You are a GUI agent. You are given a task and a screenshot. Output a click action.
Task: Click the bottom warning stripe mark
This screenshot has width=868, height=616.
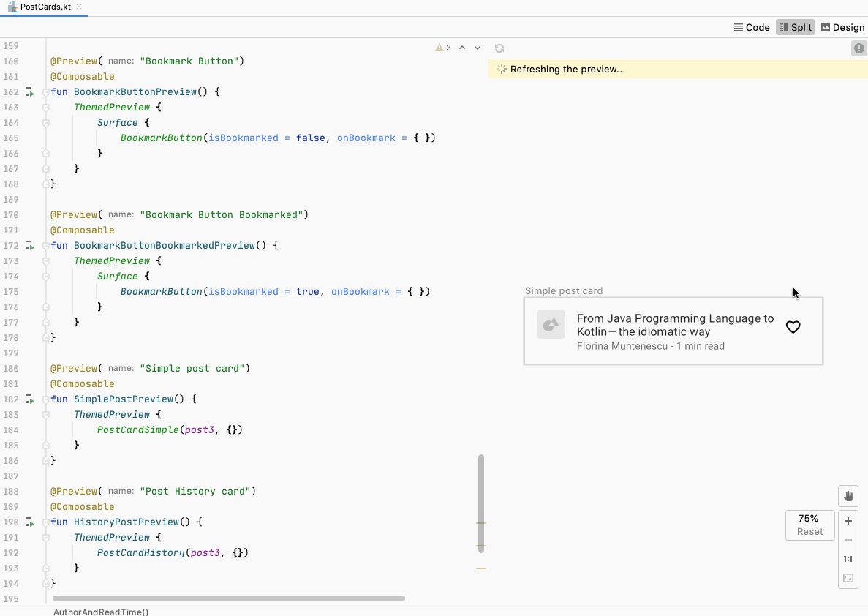pyautogui.click(x=481, y=568)
